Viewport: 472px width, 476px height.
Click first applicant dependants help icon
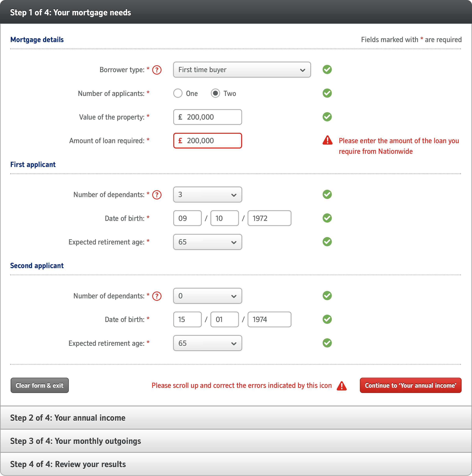click(157, 195)
